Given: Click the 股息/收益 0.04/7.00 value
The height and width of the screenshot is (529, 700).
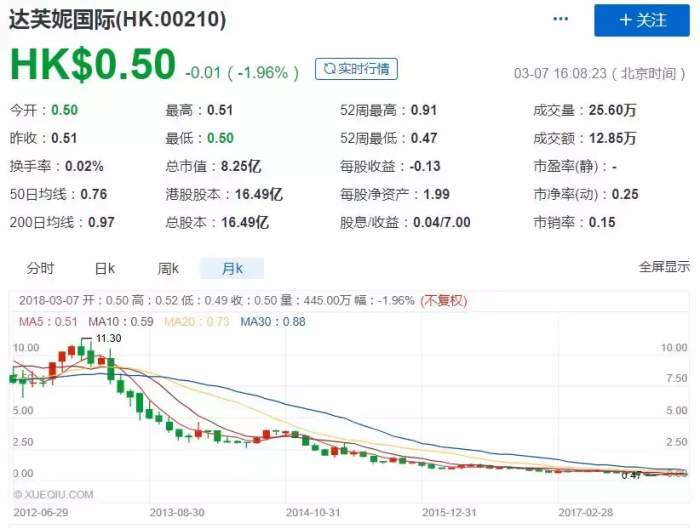Looking at the screenshot, I should click(x=442, y=222).
